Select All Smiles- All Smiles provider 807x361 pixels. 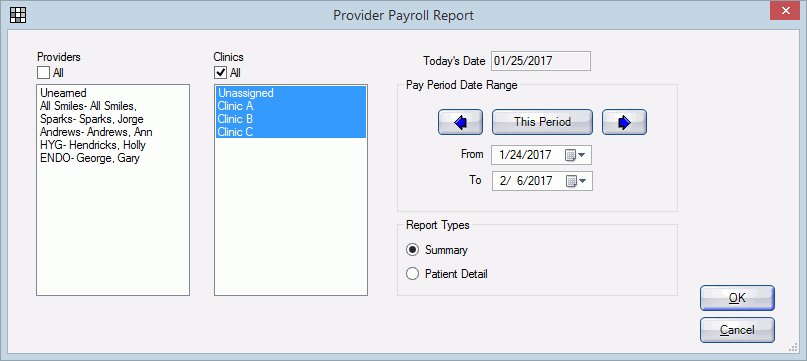tap(113, 106)
